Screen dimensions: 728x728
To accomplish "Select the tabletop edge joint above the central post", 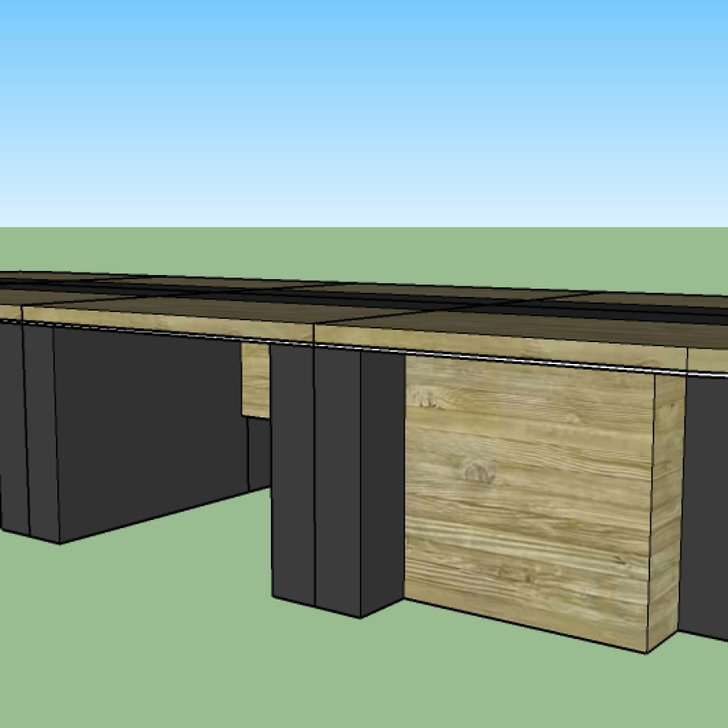I will click(314, 333).
